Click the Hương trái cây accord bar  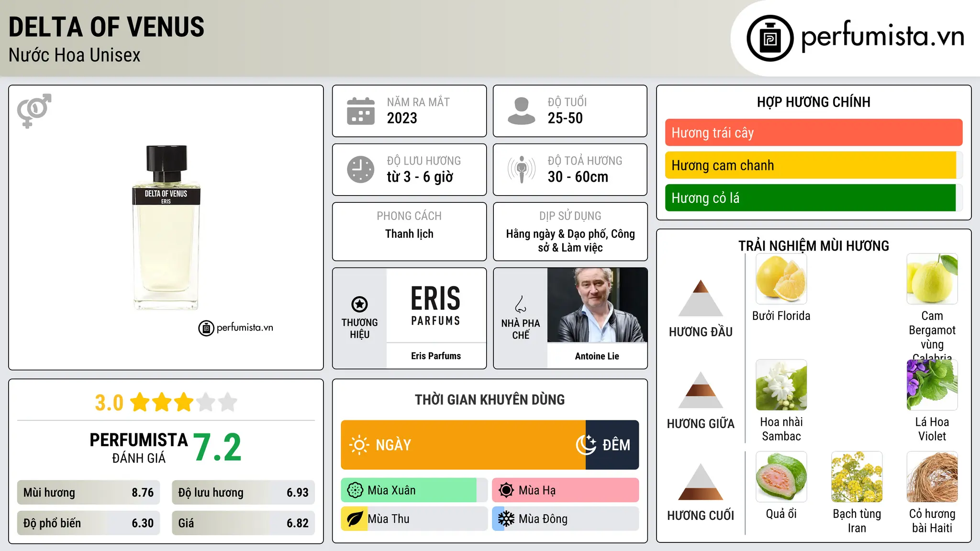[x=813, y=132]
